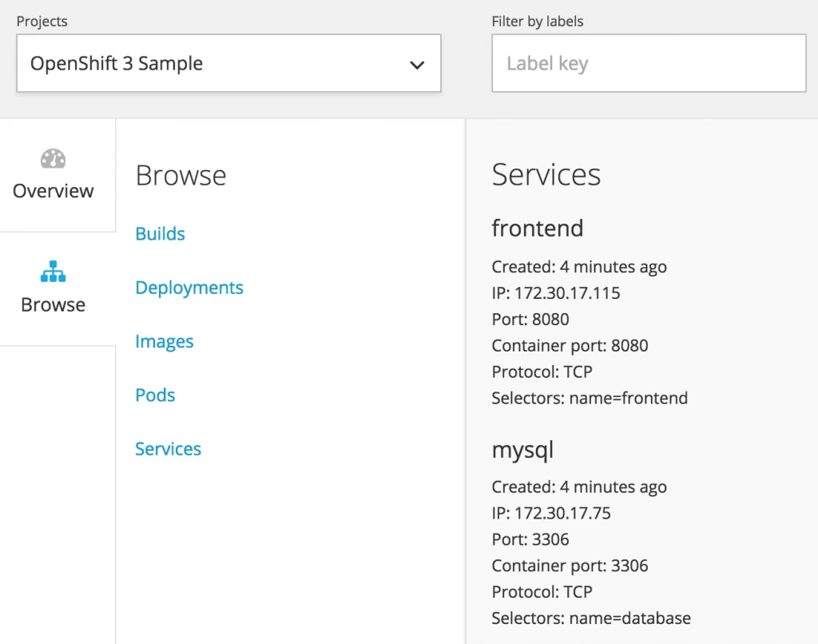Screen dimensions: 818x644
Task: Click Selectors: name=database text
Action: 591,618
